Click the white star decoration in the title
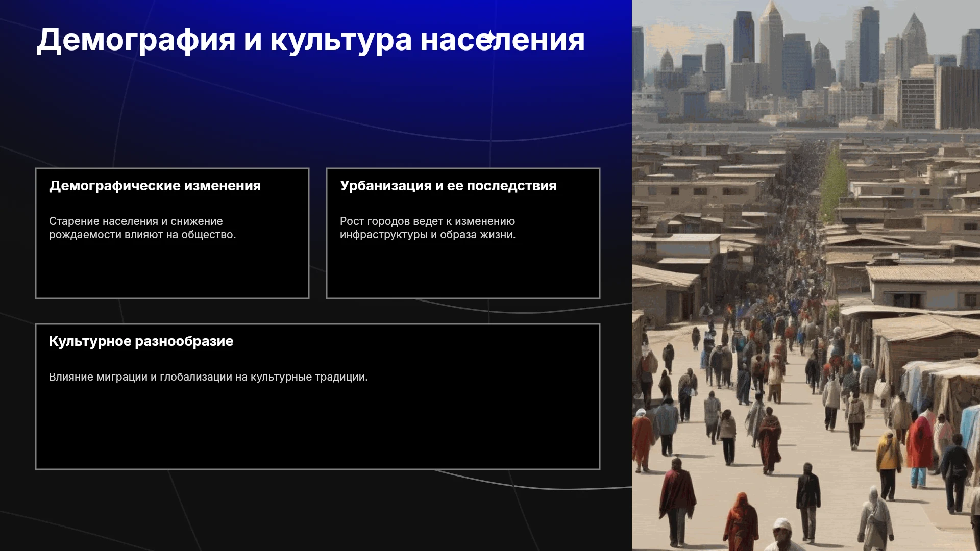 coord(490,39)
